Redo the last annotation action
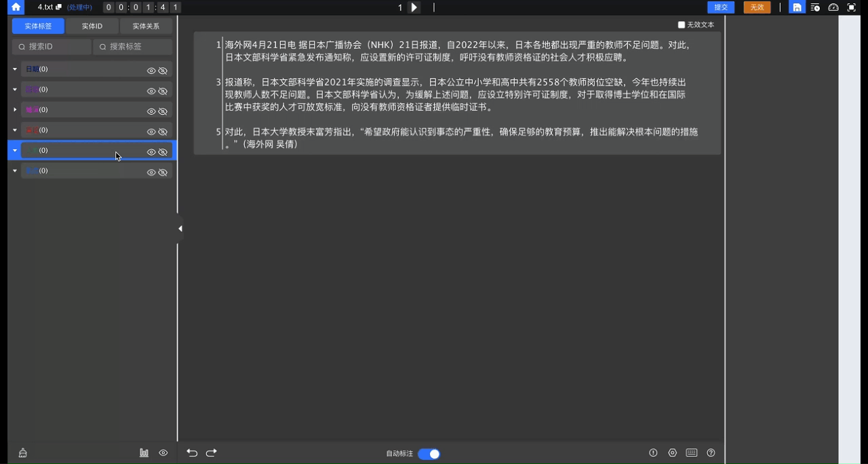The width and height of the screenshot is (868, 464). click(211, 453)
